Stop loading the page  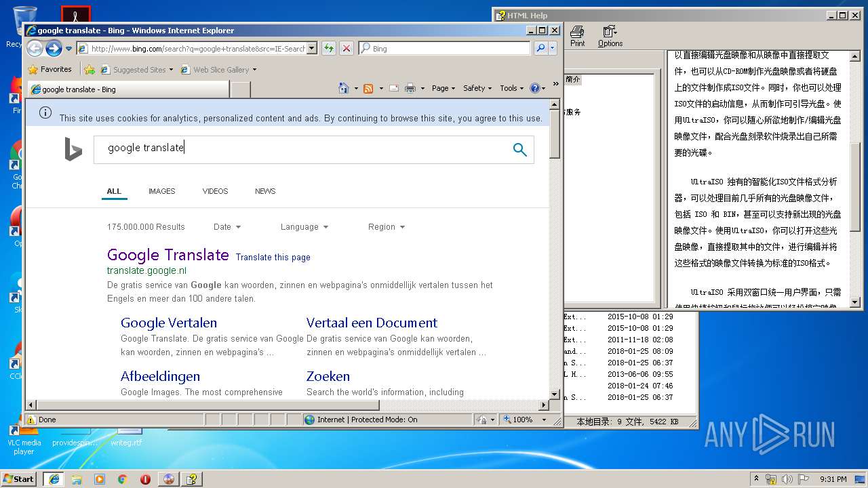(347, 48)
